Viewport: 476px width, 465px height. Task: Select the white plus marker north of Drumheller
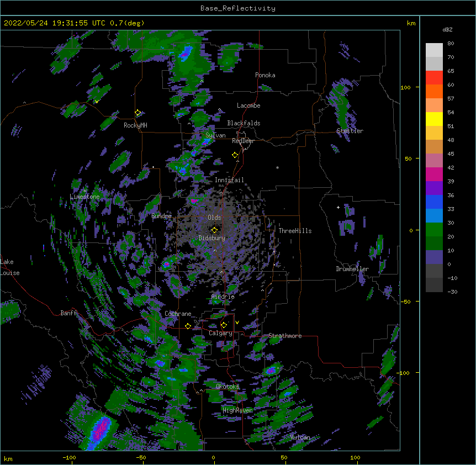338,207
